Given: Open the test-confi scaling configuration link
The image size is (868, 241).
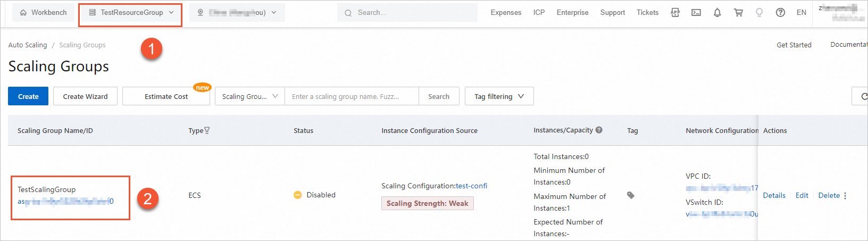Looking at the screenshot, I should [x=471, y=186].
